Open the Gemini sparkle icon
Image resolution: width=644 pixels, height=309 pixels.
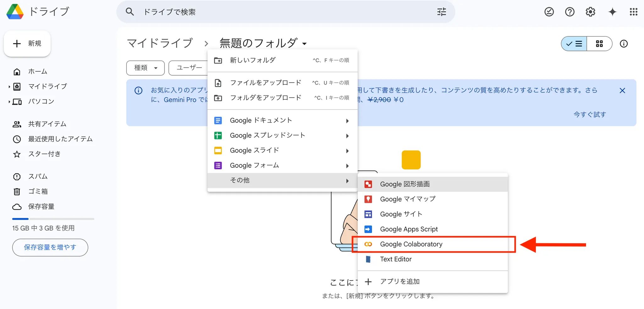point(612,12)
